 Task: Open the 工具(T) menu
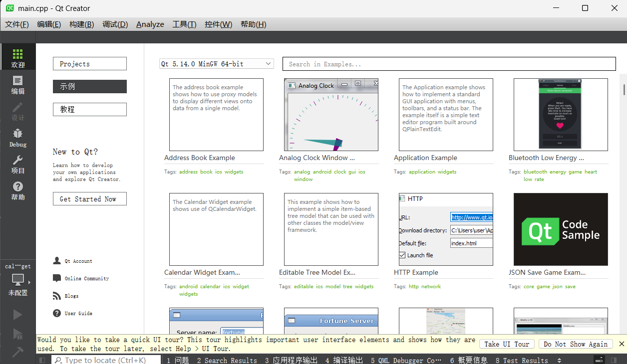[x=184, y=24]
